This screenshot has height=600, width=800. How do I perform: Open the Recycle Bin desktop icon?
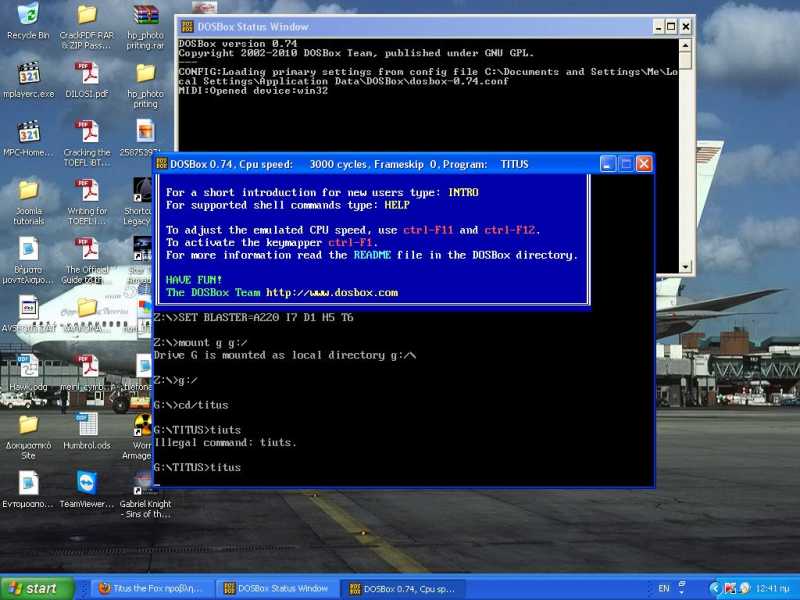(28, 16)
